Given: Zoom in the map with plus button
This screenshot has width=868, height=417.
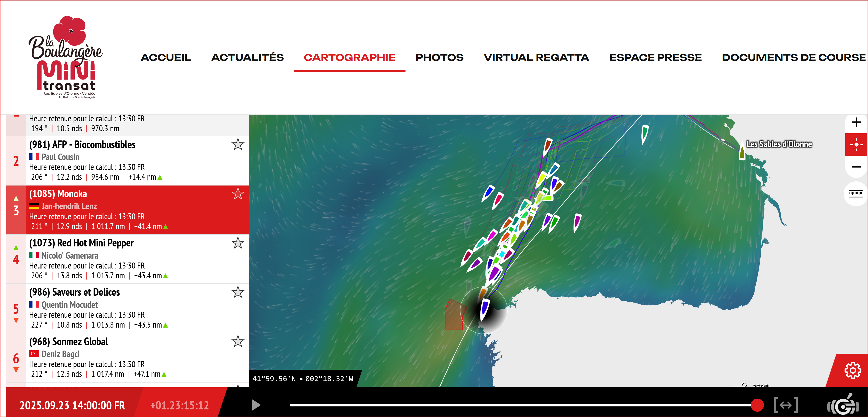Looking at the screenshot, I should coord(856,122).
